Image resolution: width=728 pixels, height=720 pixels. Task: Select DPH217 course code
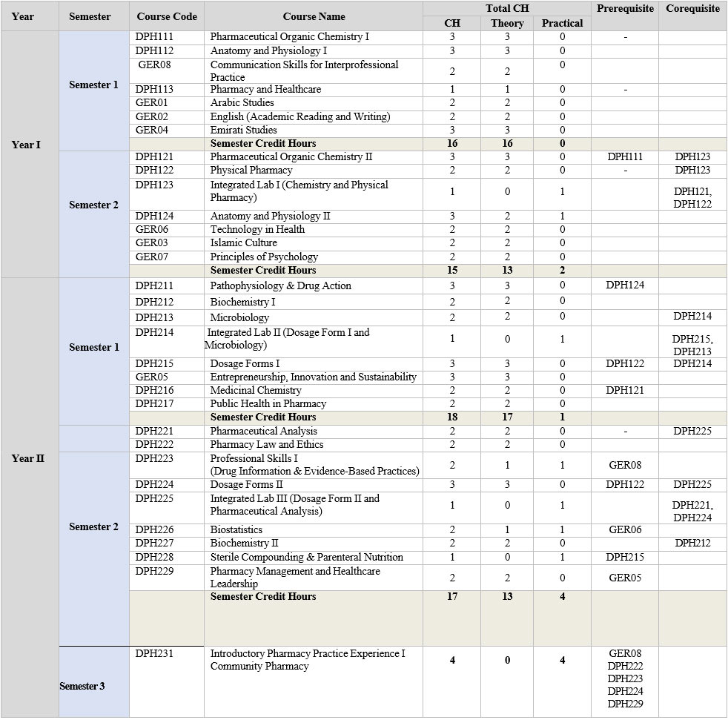[154, 404]
